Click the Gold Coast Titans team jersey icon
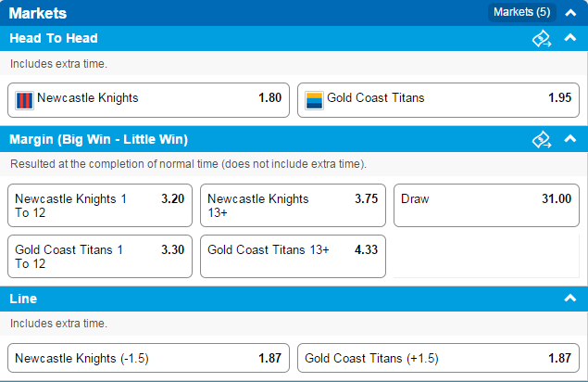 314,100
